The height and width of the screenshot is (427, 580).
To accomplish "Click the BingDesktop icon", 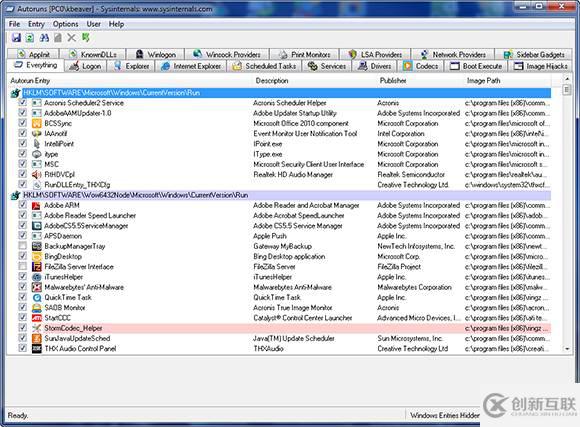I will [x=37, y=256].
